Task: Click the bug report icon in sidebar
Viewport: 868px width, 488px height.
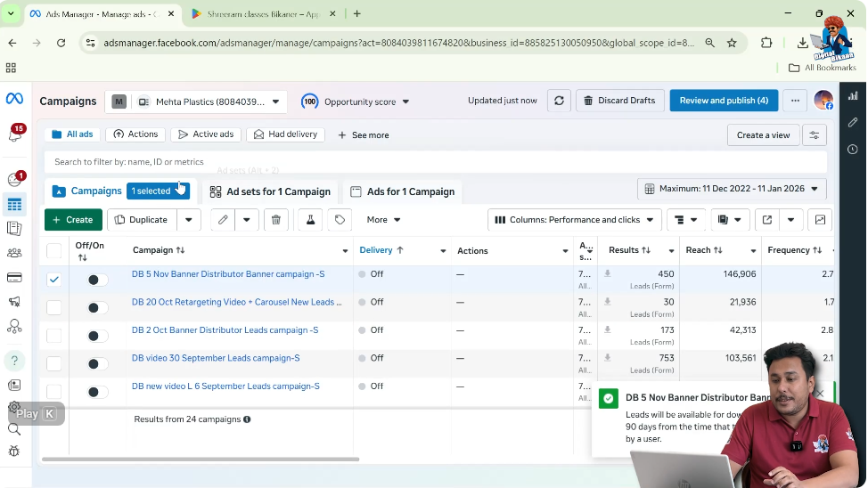Action: pos(14,451)
